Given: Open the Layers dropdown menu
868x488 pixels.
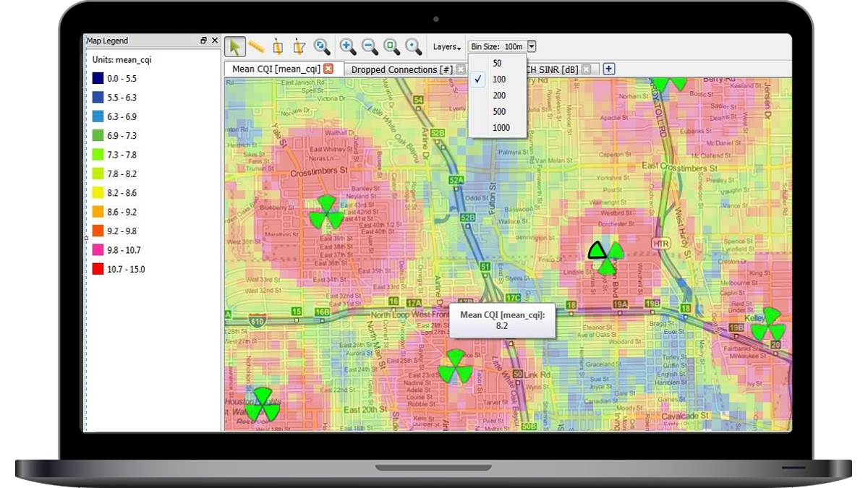Looking at the screenshot, I should click(x=447, y=47).
